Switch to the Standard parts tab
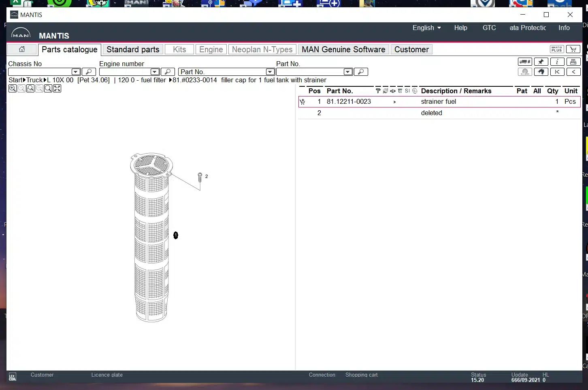Viewport: 588px width, 390px height. [x=133, y=49]
